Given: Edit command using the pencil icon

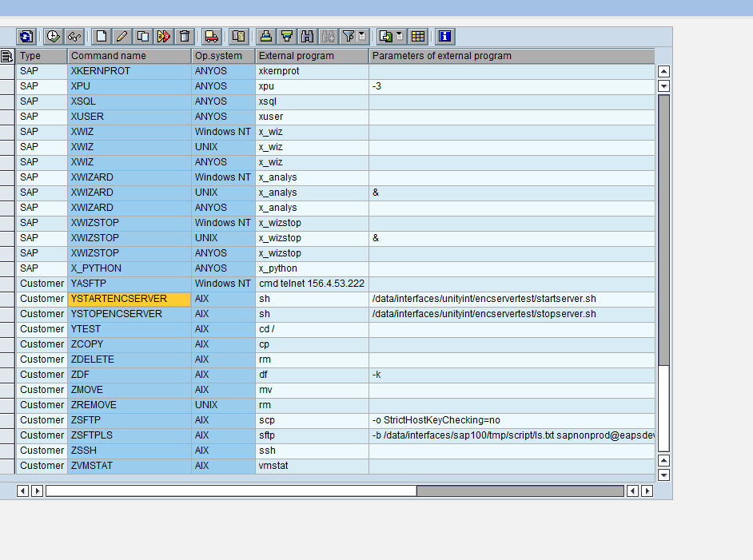Looking at the screenshot, I should click(x=121, y=36).
